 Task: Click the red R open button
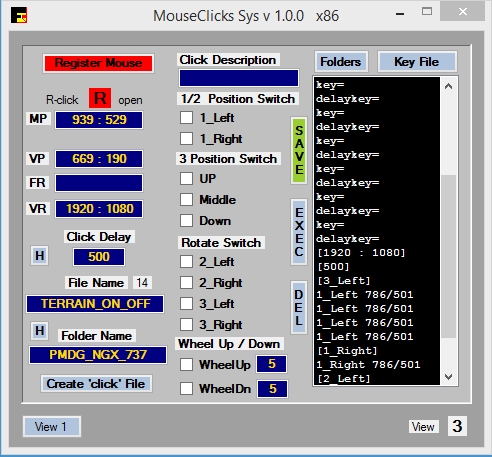[100, 98]
